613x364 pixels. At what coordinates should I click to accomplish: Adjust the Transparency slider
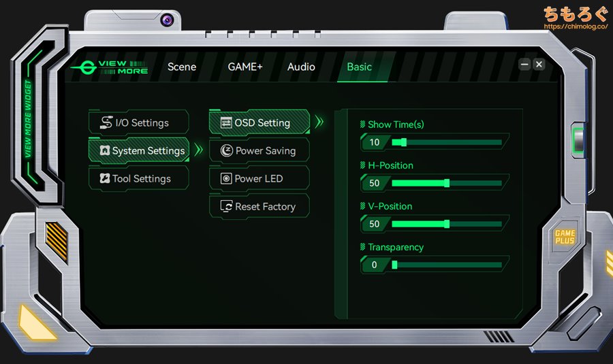446,265
